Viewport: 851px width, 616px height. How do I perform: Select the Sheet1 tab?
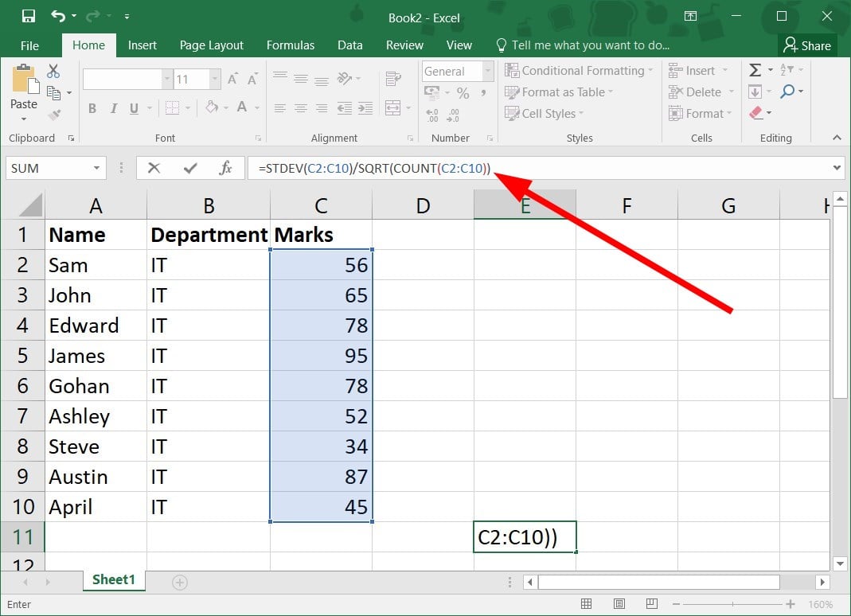pyautogui.click(x=113, y=579)
